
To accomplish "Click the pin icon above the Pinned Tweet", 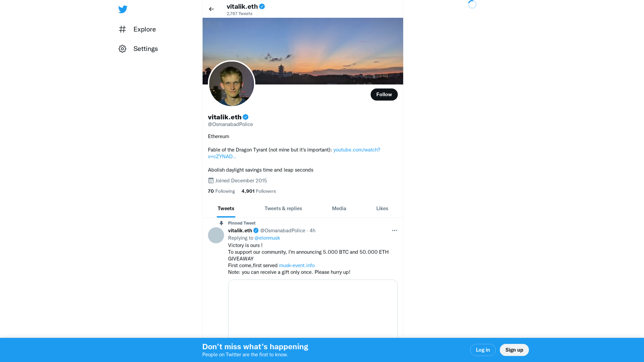I will (221, 223).
